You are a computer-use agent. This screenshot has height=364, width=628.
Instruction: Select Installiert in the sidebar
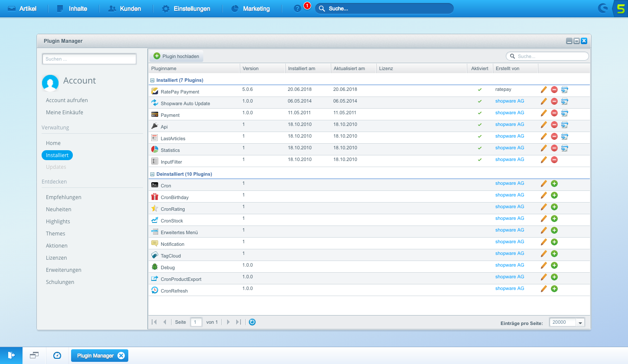click(x=57, y=155)
